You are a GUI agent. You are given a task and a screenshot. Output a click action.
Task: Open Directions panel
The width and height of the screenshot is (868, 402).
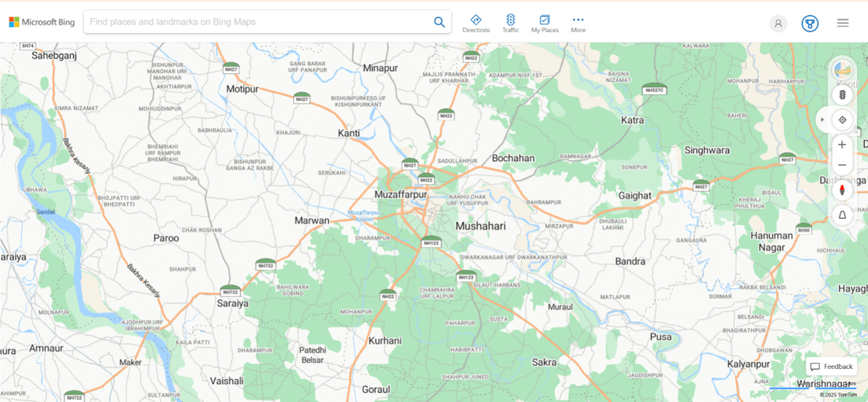476,24
